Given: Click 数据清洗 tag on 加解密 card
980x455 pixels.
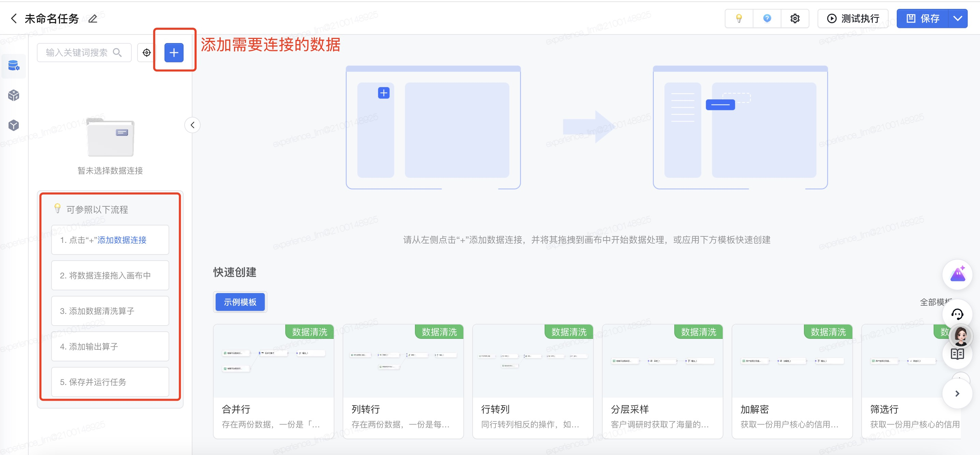Looking at the screenshot, I should coord(828,332).
